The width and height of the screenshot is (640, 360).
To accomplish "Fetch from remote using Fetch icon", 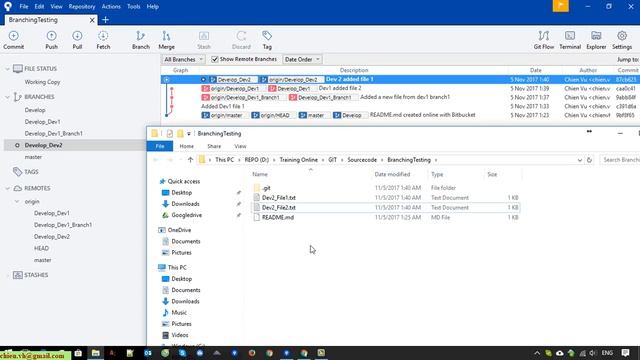I will click(103, 40).
